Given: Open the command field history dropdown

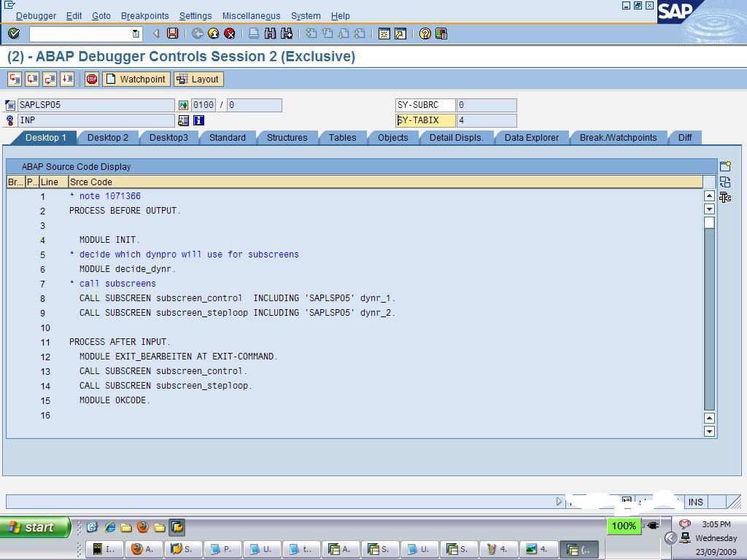Looking at the screenshot, I should pos(136,33).
